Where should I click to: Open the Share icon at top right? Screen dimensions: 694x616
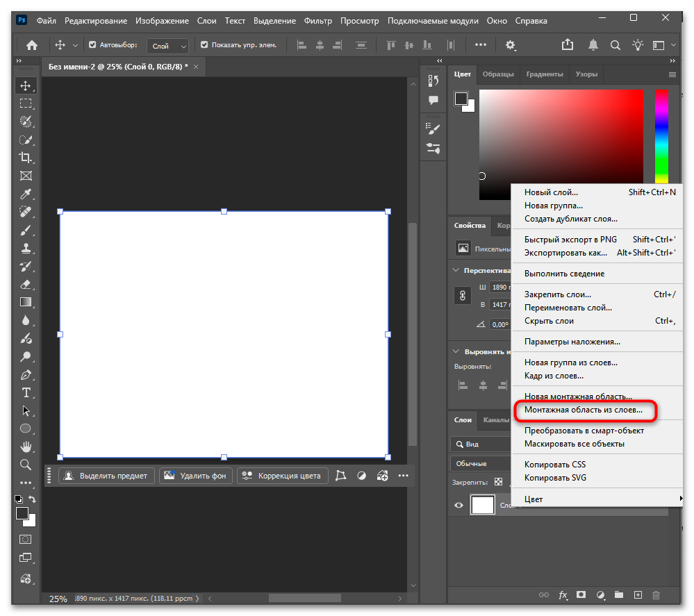[x=568, y=45]
